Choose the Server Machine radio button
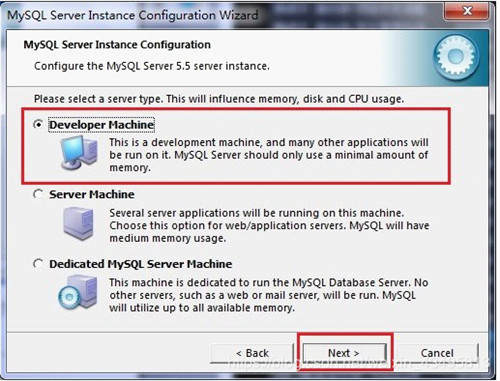500x381 pixels. (38, 194)
